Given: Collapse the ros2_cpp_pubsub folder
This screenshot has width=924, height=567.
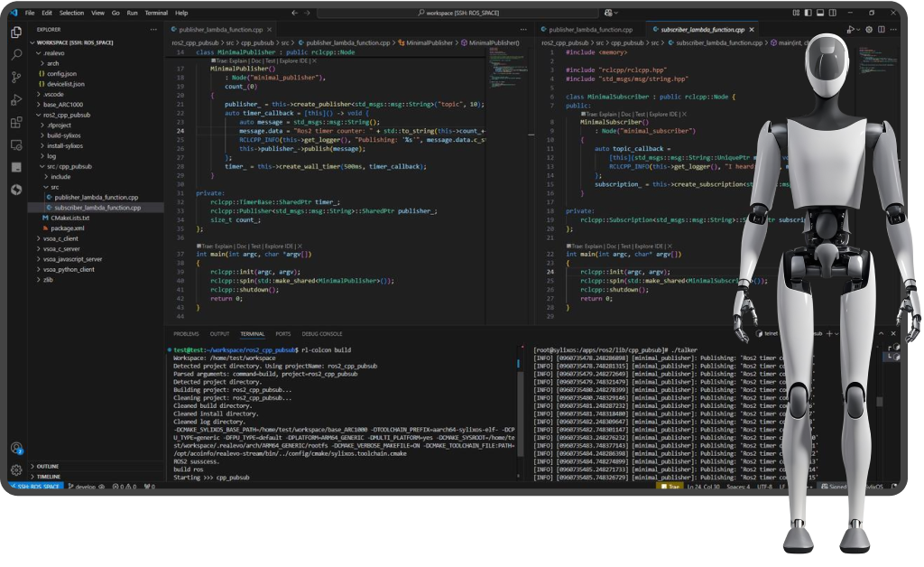Looking at the screenshot, I should coord(67,115).
